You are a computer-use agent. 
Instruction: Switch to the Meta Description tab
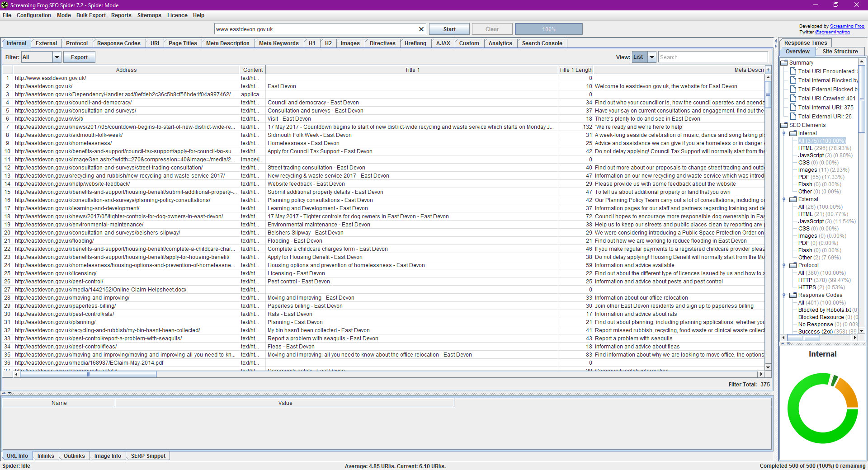[x=227, y=43]
